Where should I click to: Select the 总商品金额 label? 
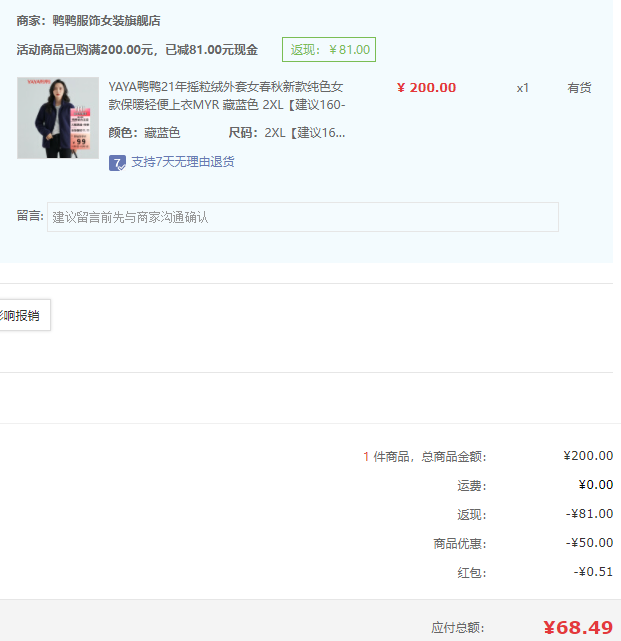tap(454, 456)
